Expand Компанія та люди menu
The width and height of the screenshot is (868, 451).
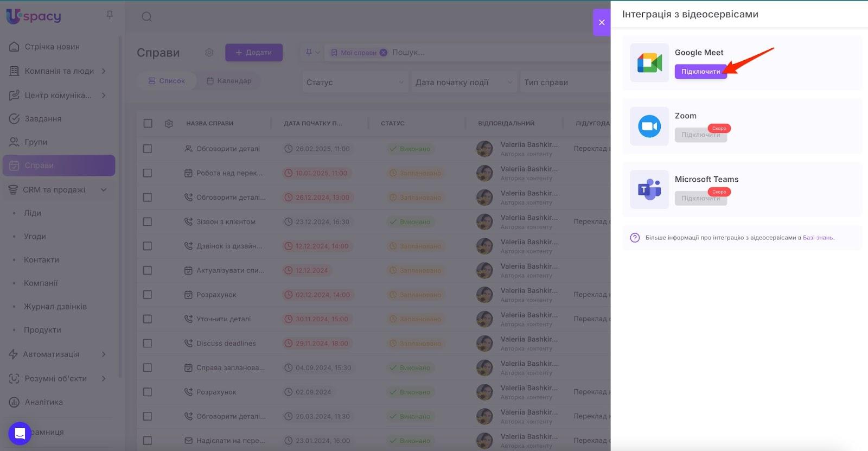pyautogui.click(x=104, y=71)
